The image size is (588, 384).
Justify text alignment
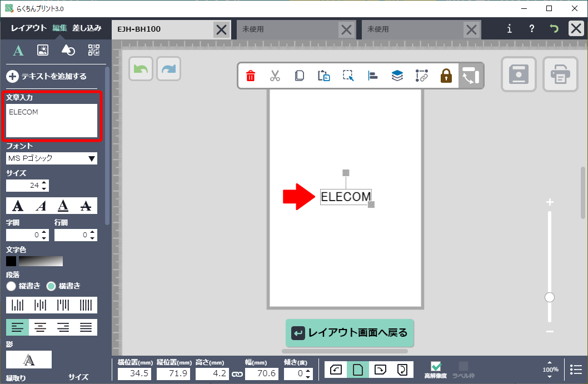(86, 327)
